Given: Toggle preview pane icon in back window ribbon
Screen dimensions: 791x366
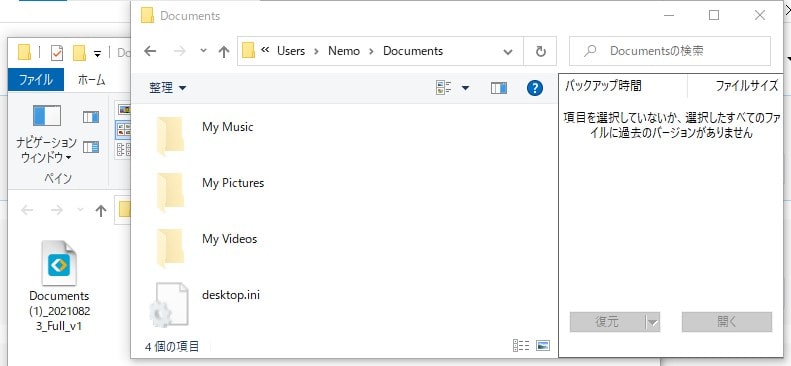Looking at the screenshot, I should click(91, 117).
